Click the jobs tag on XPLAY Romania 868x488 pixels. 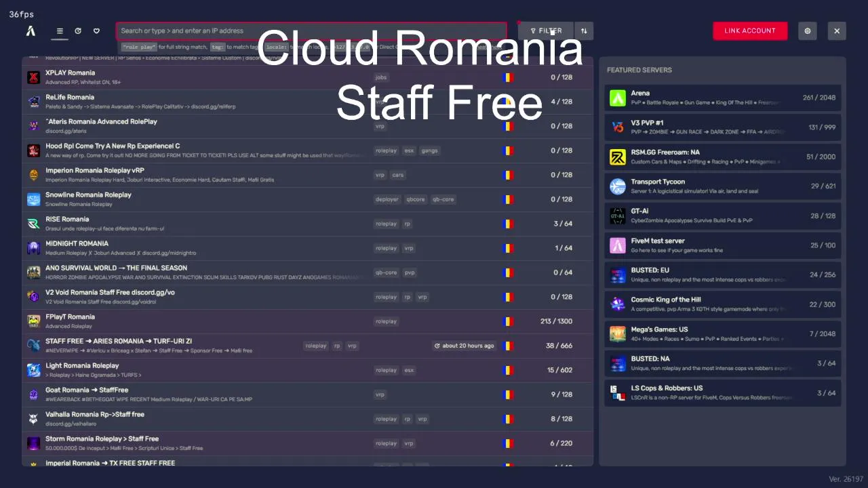pyautogui.click(x=381, y=77)
